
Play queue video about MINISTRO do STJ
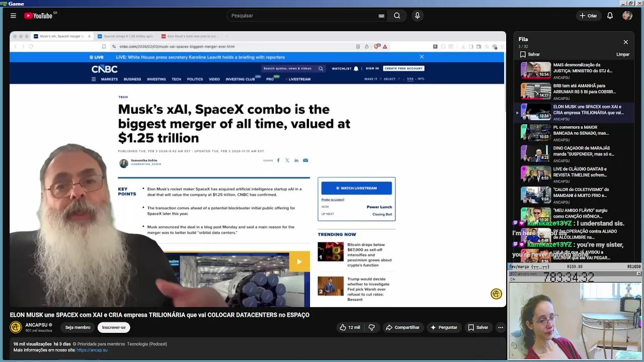(574, 71)
